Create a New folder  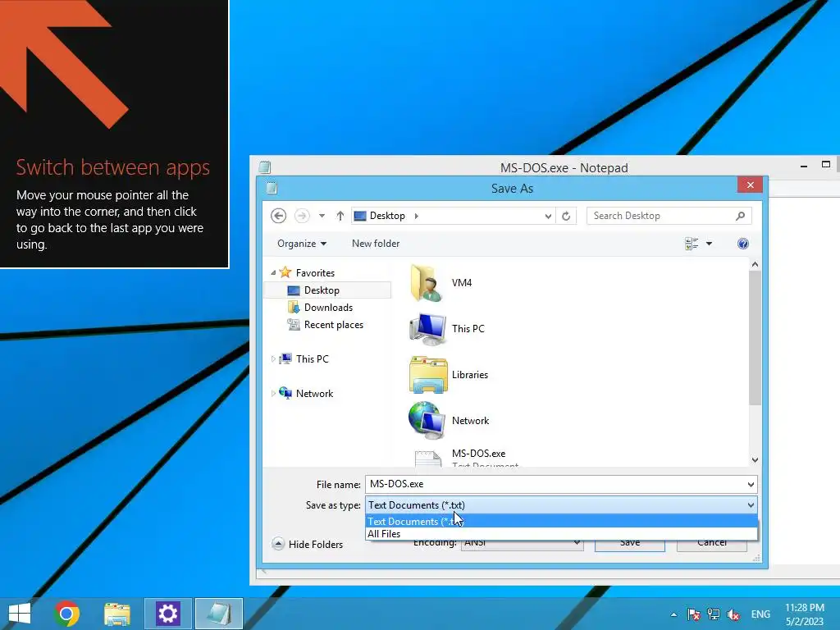(x=376, y=244)
